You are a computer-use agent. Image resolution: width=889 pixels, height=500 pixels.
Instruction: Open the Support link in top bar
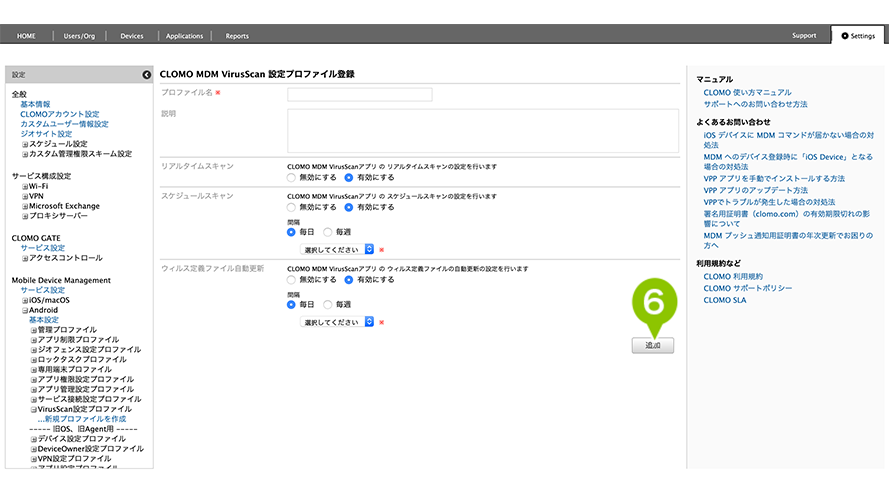(804, 35)
